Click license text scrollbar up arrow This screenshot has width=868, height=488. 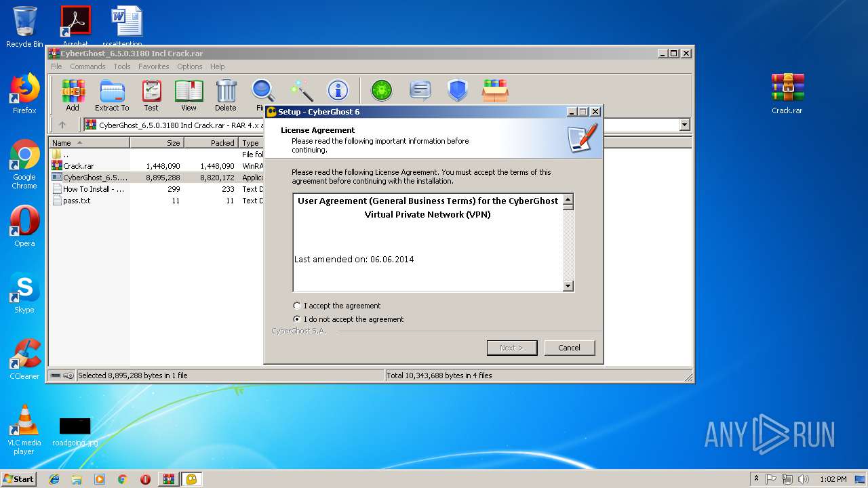click(568, 199)
